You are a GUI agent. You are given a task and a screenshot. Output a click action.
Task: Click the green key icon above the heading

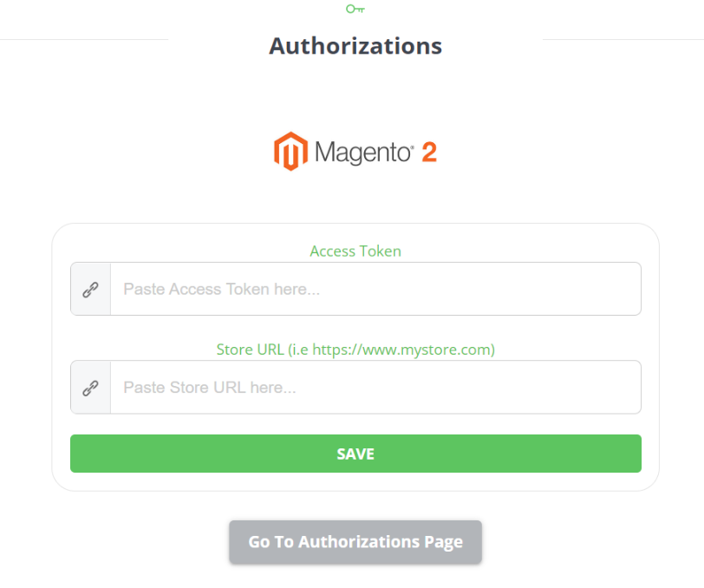pyautogui.click(x=355, y=9)
